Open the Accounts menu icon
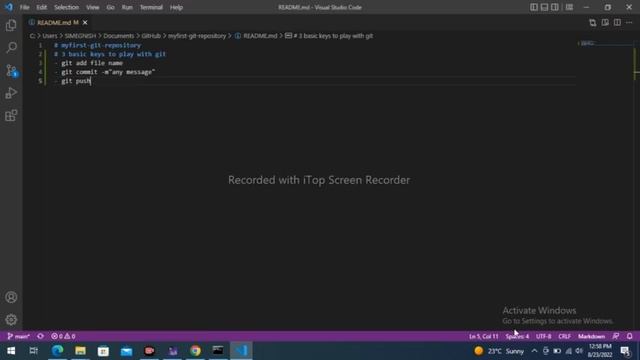Screen dimensions: 640x360 pos(11,297)
